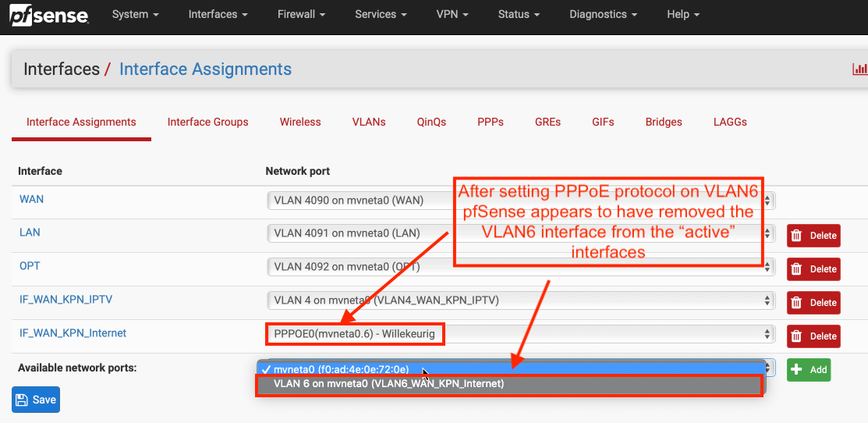Save the interface assignments
The width and height of the screenshot is (868, 423).
(36, 400)
